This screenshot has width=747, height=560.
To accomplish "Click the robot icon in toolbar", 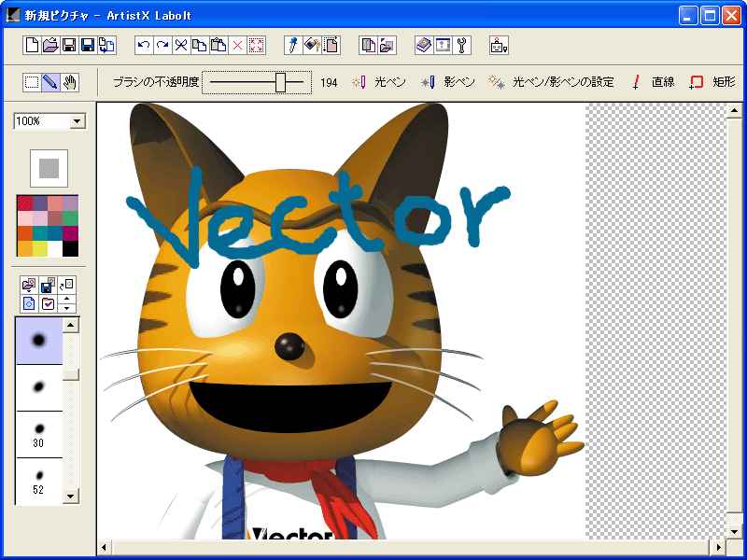I will click(x=499, y=45).
